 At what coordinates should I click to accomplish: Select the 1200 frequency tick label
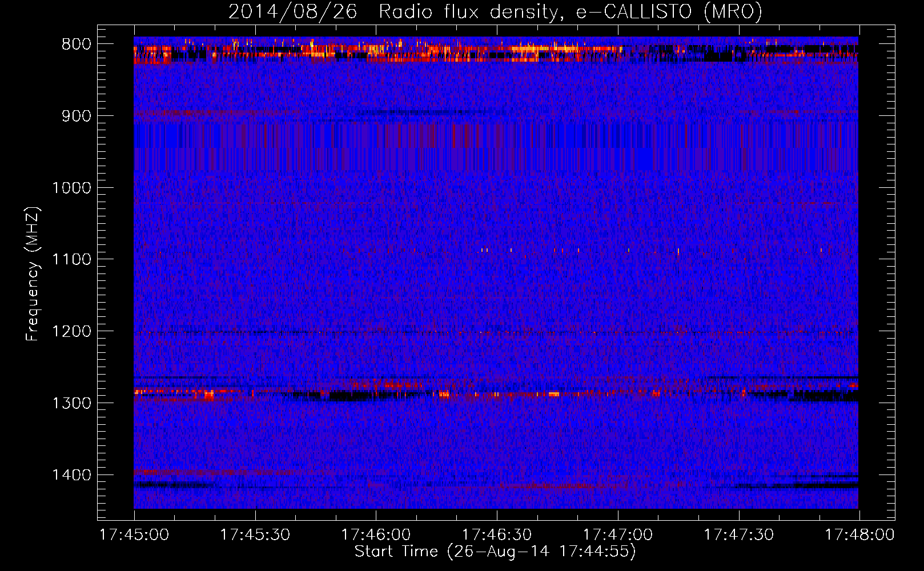(71, 332)
